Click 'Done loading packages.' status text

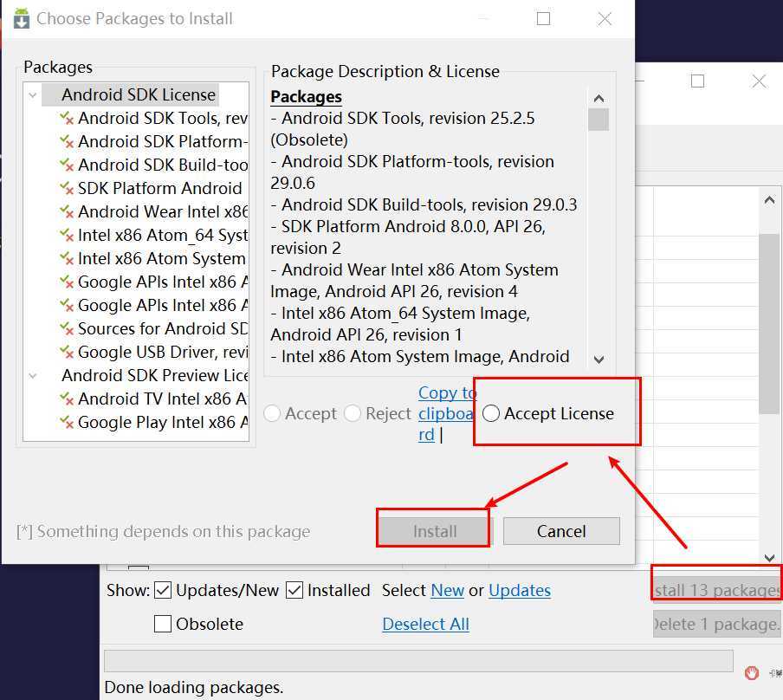194,688
